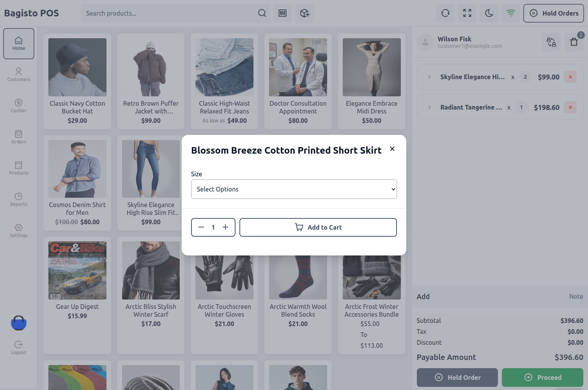Click the green Proceed button
Screen dimensions: 588x390
pyautogui.click(x=542, y=378)
